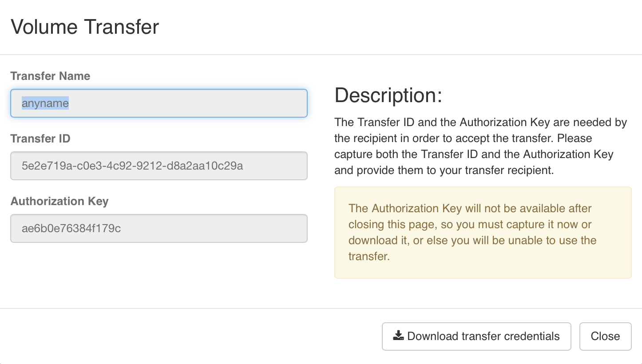
Task: Click the highlighted 'anyname' text
Action: [x=45, y=103]
